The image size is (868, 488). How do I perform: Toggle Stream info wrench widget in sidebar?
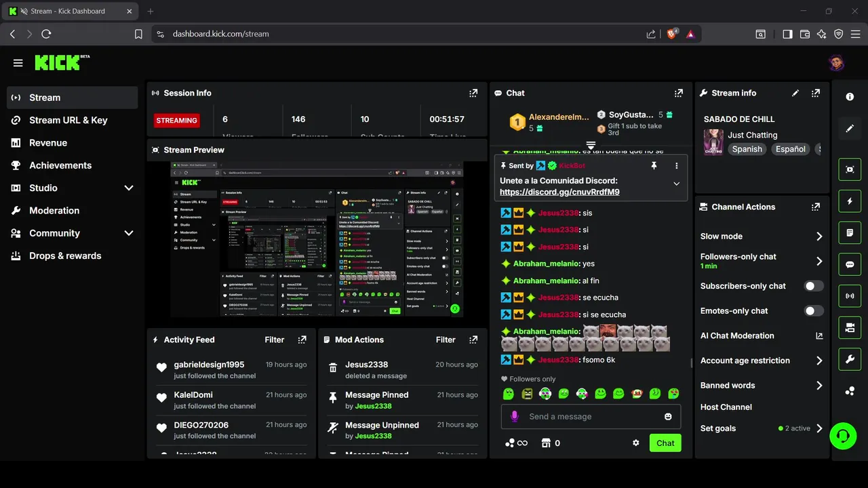[x=850, y=359]
